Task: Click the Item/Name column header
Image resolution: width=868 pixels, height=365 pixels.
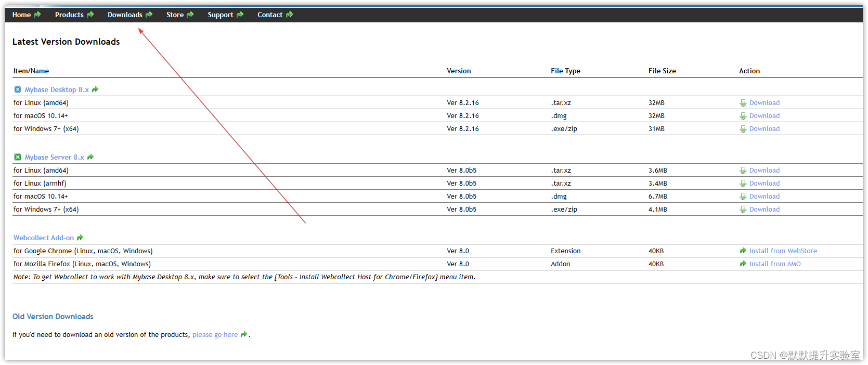Action: pos(31,71)
